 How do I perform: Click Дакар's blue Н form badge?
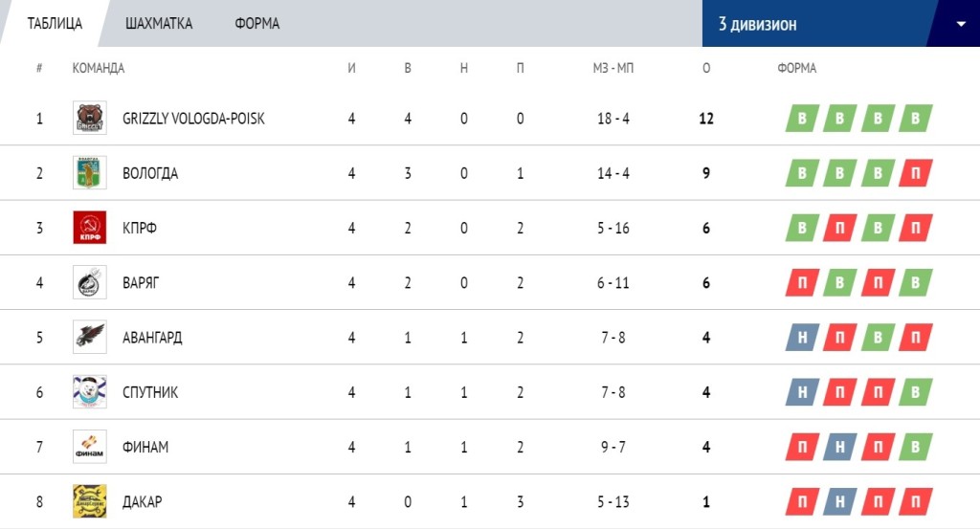840,501
